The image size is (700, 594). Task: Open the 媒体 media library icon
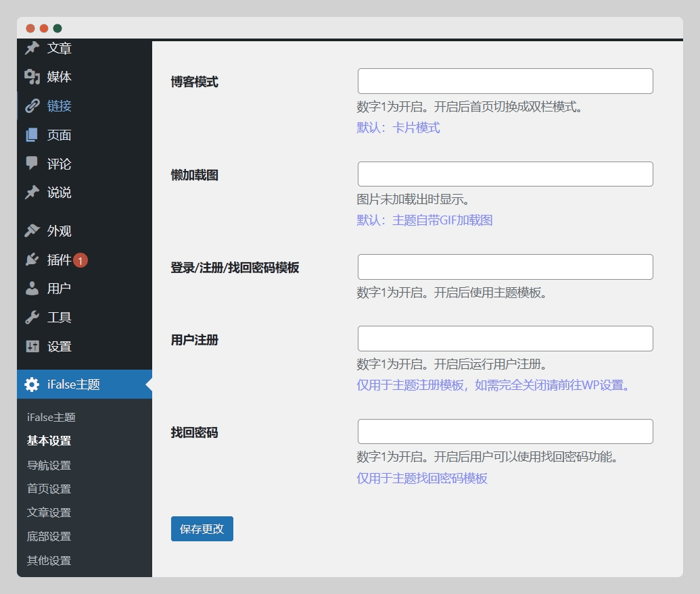[32, 77]
